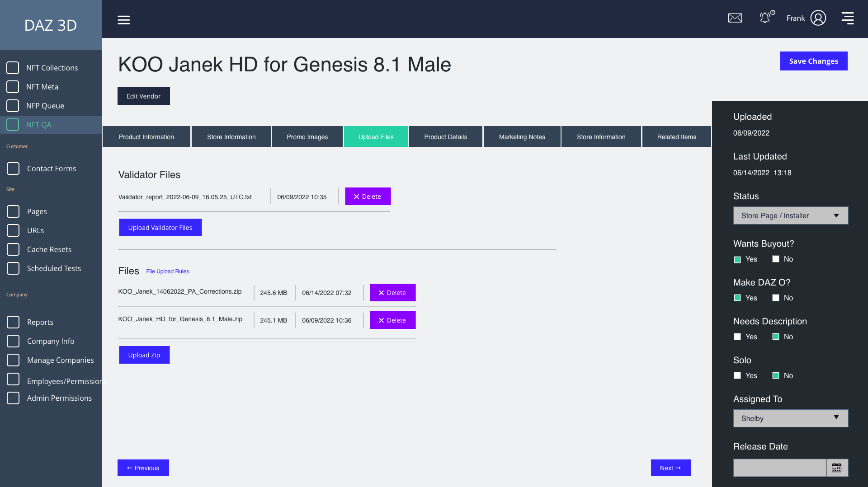Click the Scheduled Tests sidebar icon
The image size is (868, 487).
13,268
